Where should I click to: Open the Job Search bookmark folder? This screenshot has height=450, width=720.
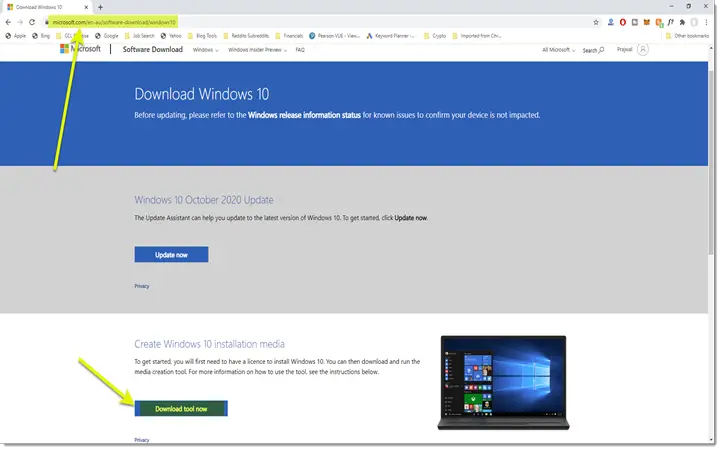click(x=139, y=35)
